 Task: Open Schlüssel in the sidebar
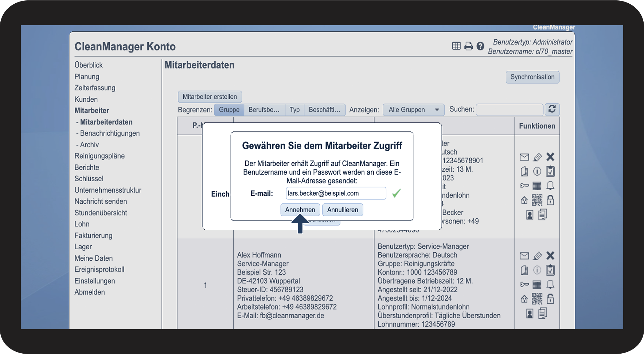coord(89,179)
